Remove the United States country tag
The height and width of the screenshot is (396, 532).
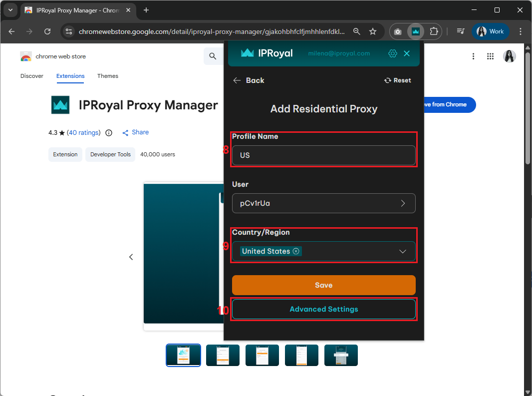tap(296, 251)
